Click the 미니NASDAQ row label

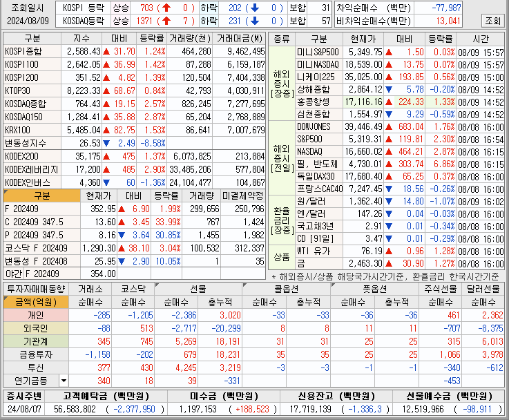318,65
